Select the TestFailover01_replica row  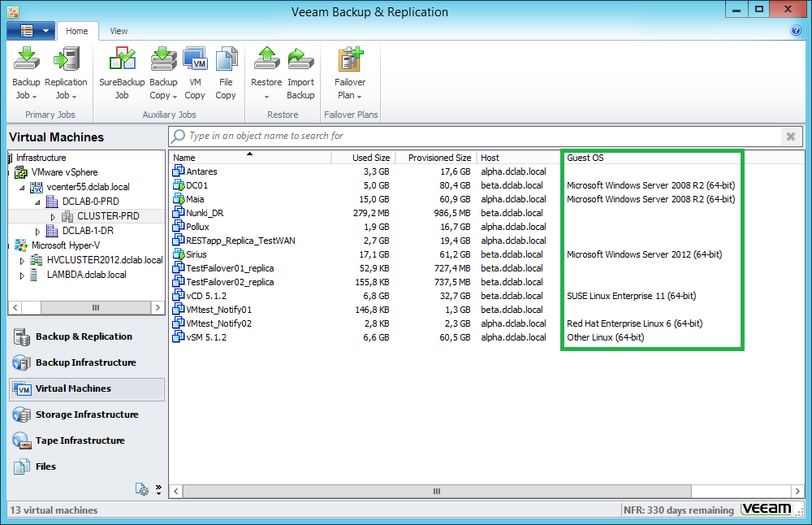pos(456,268)
